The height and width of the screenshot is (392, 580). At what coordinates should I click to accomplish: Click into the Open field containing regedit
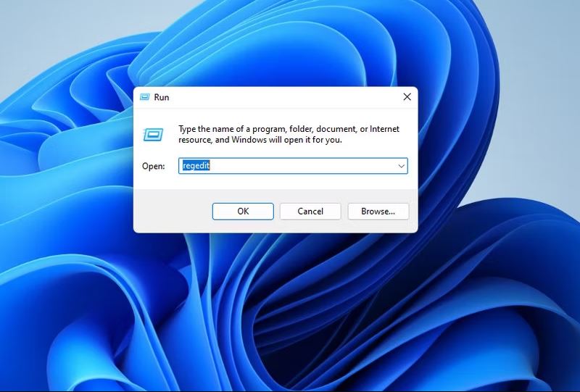293,166
